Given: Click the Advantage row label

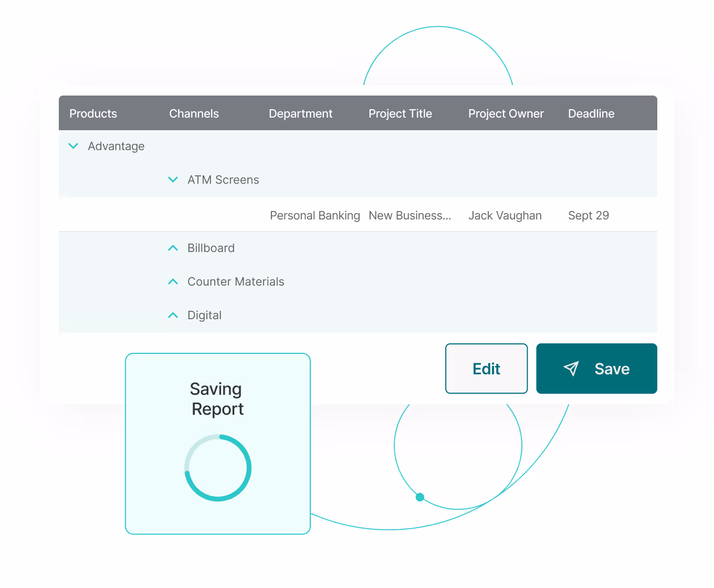Looking at the screenshot, I should (x=116, y=146).
